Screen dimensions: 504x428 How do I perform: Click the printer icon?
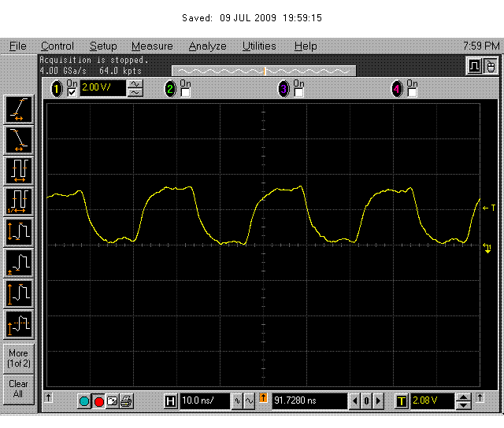[126, 401]
